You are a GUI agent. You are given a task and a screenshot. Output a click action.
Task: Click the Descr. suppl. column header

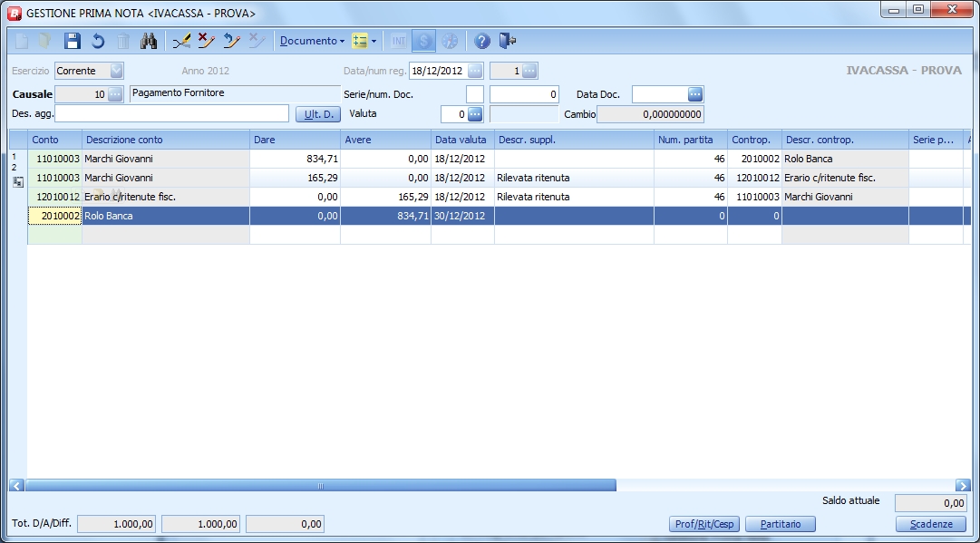575,140
